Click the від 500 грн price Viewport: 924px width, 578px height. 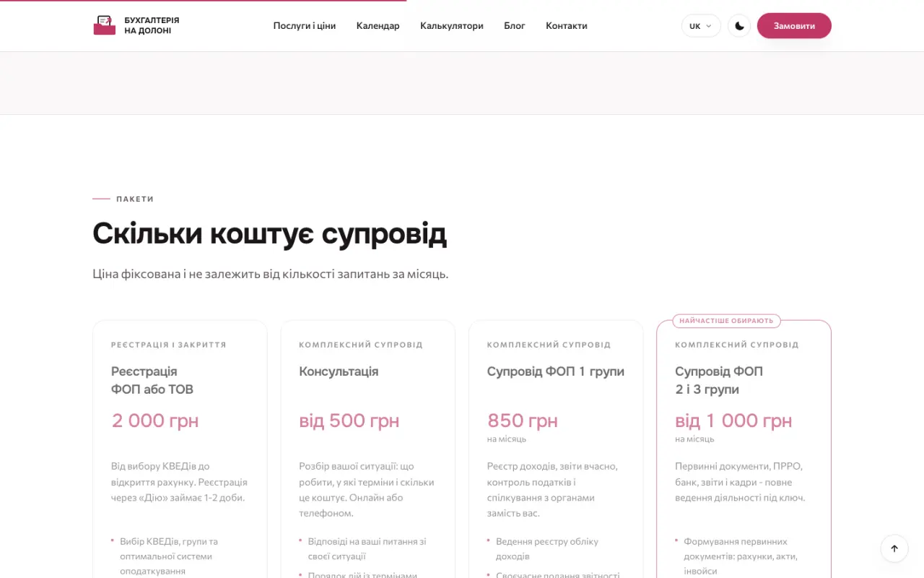tap(349, 420)
